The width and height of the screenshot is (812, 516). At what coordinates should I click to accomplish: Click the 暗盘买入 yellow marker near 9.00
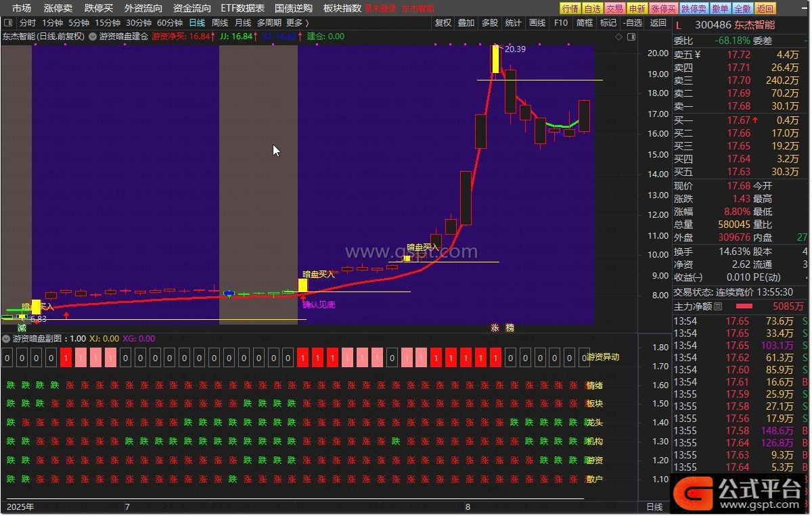(319, 274)
